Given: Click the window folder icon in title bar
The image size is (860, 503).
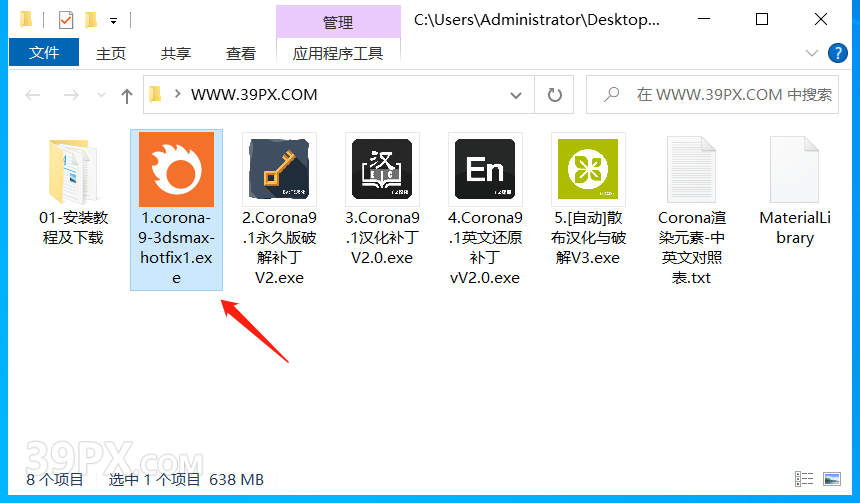Looking at the screenshot, I should click(26, 20).
